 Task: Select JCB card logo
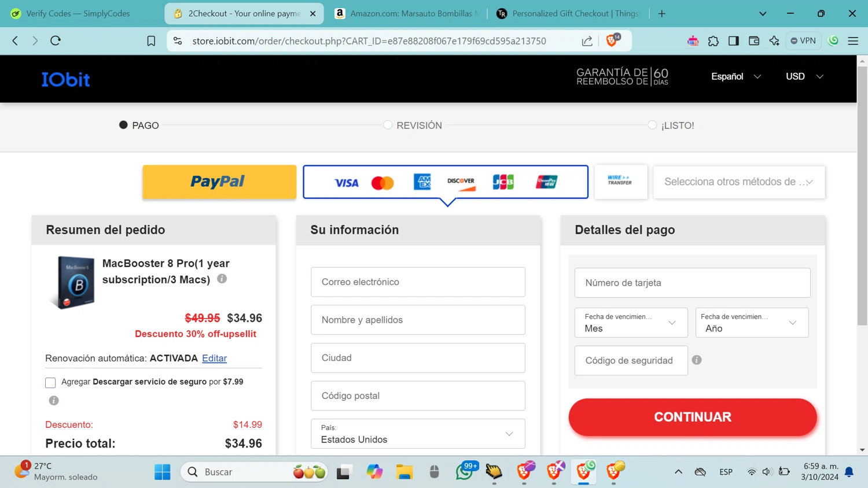coord(503,182)
